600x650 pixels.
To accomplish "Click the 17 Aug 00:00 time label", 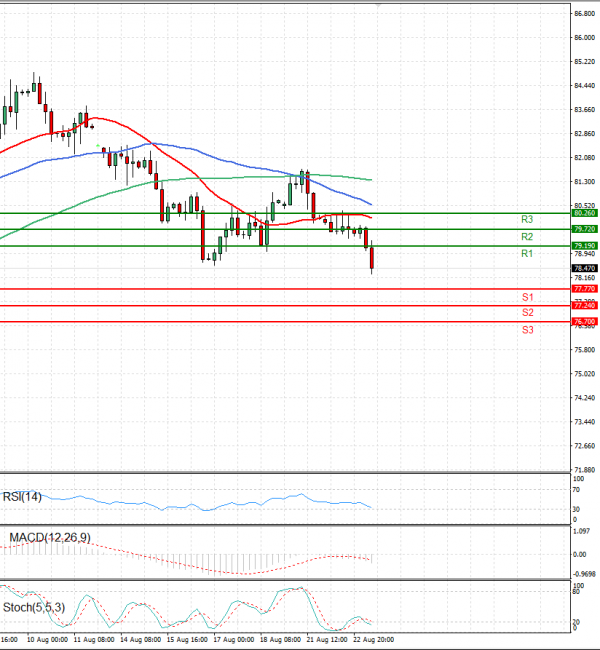I will [x=233, y=640].
